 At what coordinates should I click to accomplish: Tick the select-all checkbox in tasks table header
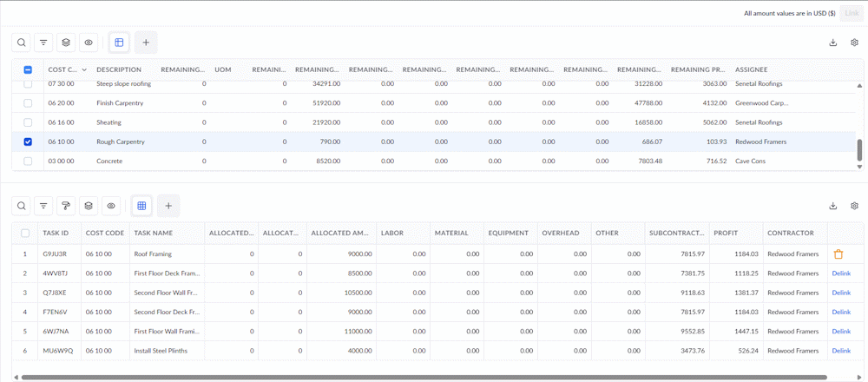pos(25,233)
